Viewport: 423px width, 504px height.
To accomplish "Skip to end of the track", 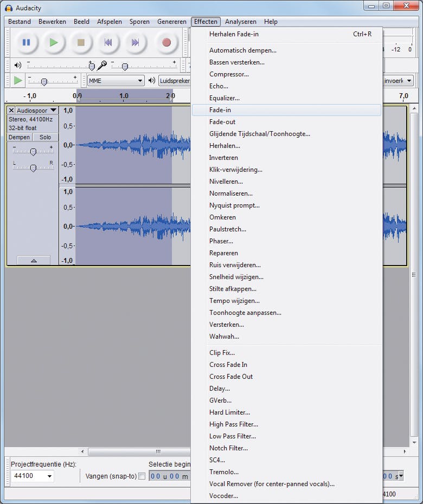I will click(x=136, y=42).
